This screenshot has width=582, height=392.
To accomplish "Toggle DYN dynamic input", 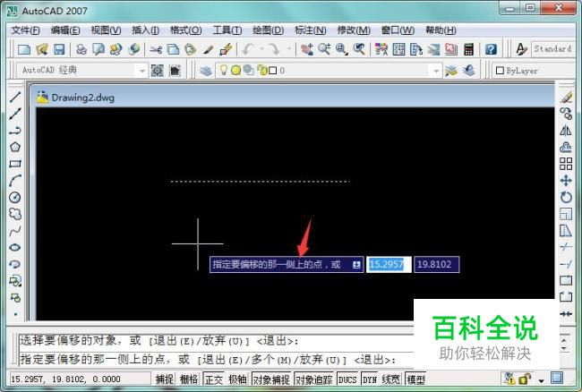I will click(x=369, y=379).
